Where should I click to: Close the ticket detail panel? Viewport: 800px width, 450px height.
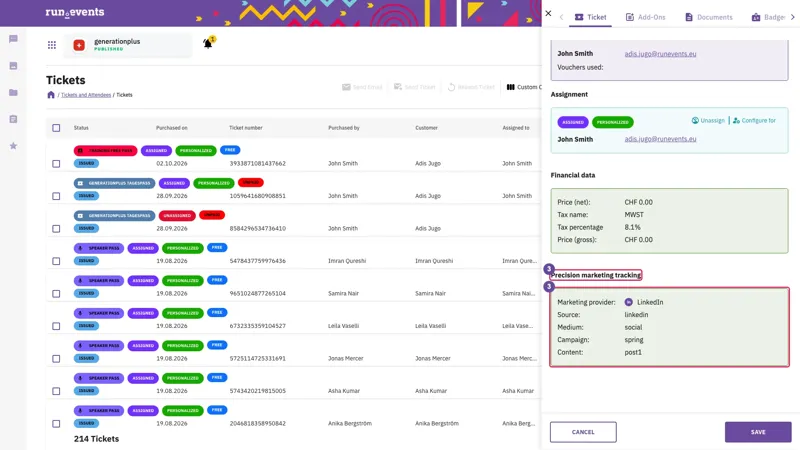(548, 13)
